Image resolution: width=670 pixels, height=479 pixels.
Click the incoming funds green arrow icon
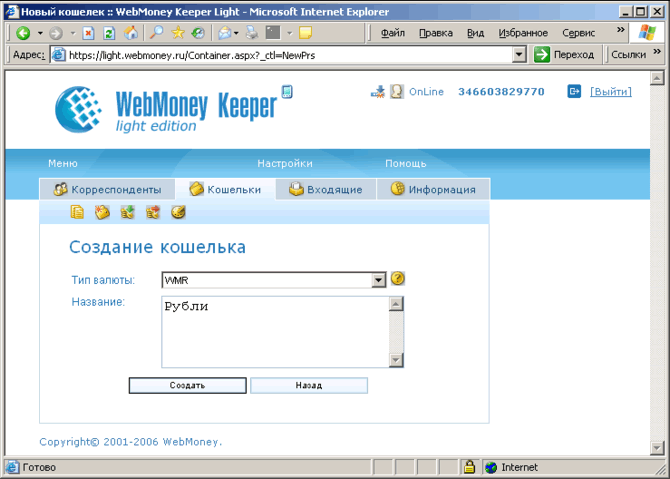[x=127, y=212]
